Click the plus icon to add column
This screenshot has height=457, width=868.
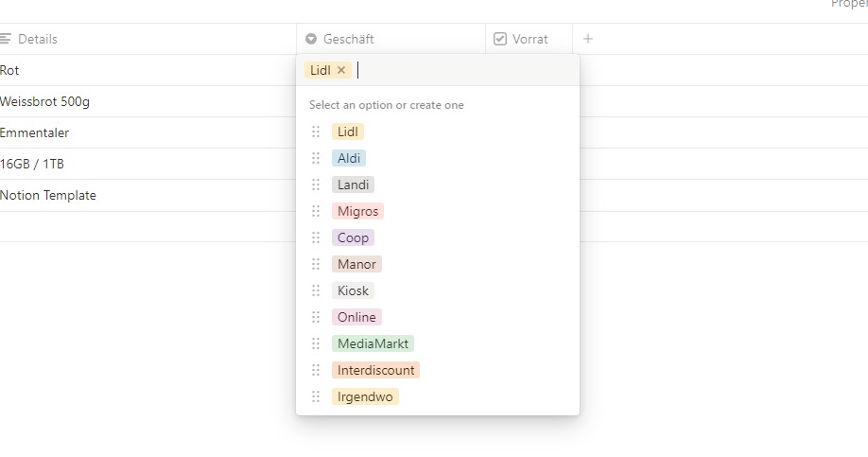[x=588, y=39]
